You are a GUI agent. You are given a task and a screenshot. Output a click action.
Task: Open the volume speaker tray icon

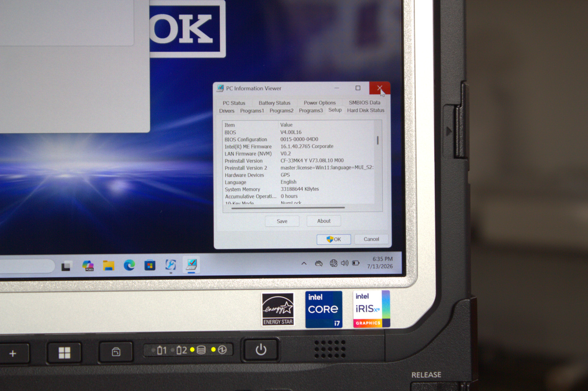[x=344, y=263]
